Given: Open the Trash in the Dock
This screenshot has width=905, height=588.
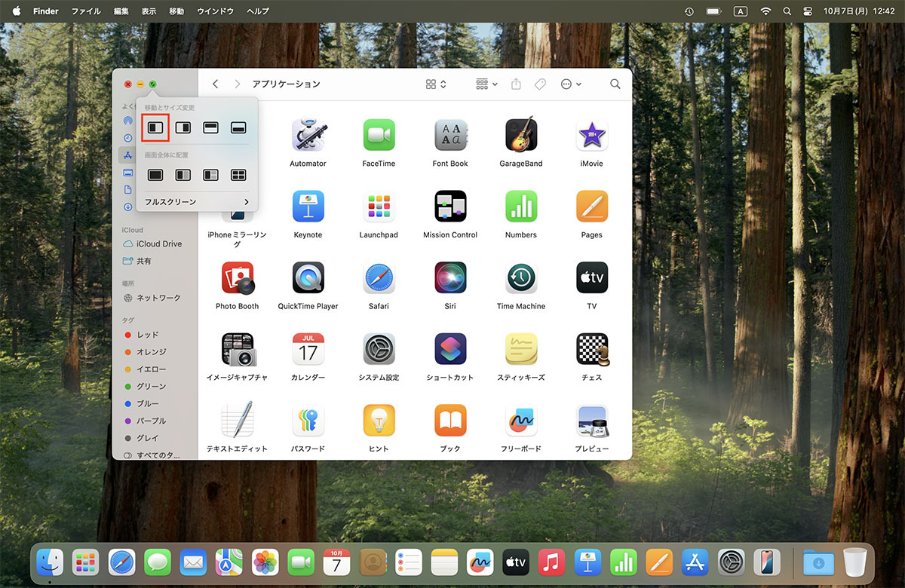Looking at the screenshot, I should [855, 562].
